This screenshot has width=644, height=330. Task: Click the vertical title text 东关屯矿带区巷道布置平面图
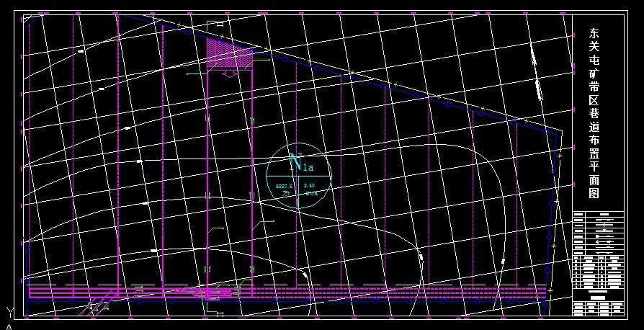594,113
